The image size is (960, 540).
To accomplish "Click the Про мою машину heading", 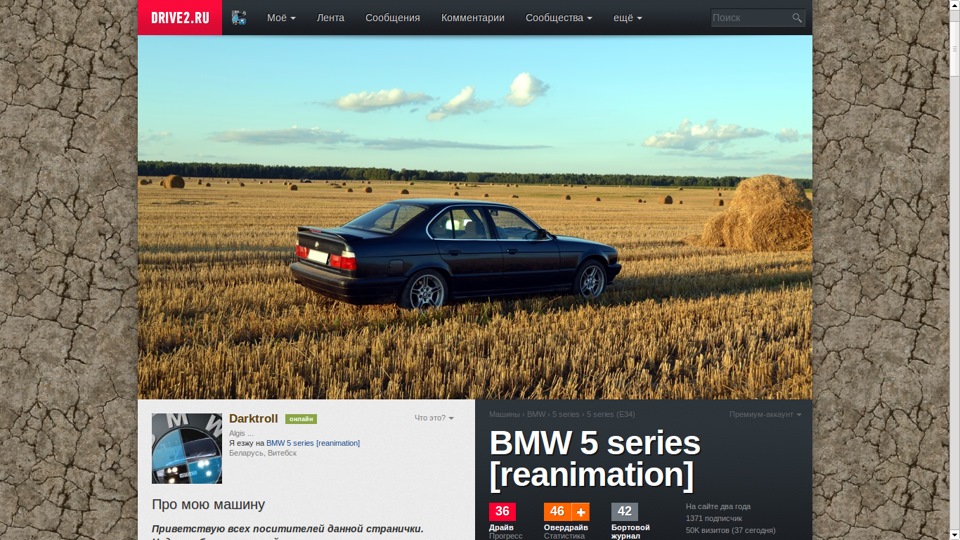I will click(208, 504).
